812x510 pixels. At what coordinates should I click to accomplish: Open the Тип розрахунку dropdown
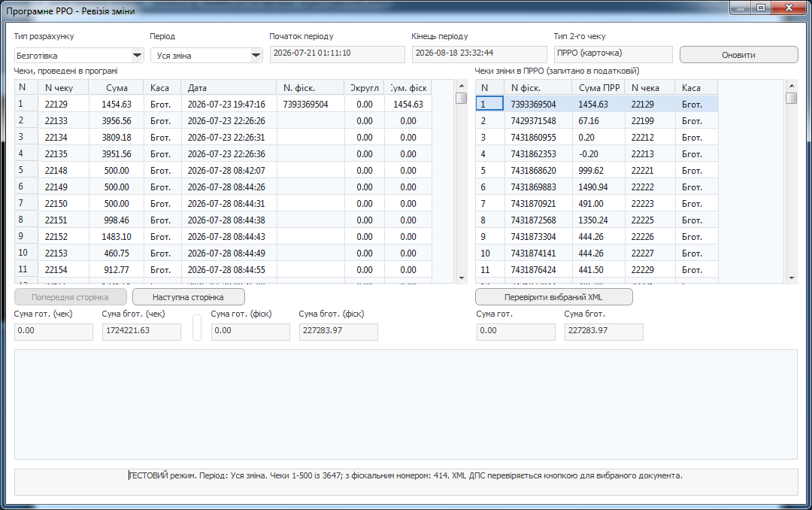[x=79, y=55]
